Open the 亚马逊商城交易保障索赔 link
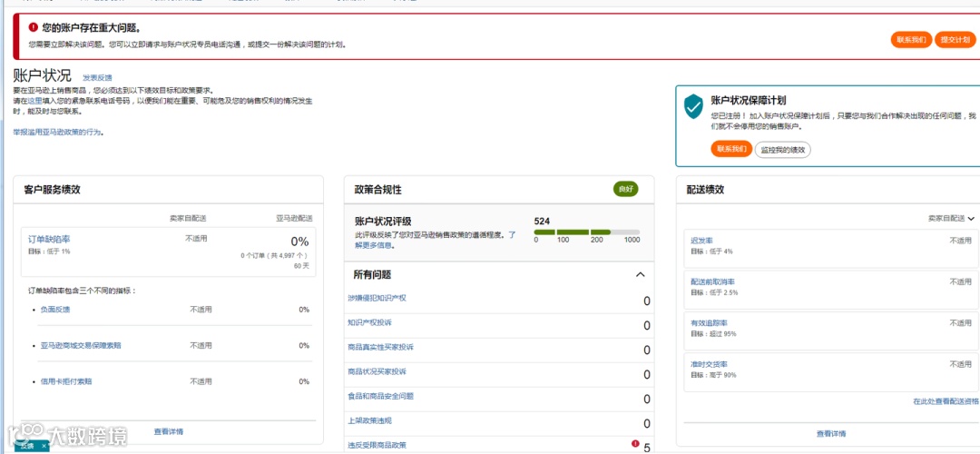980x454 pixels. click(x=81, y=345)
